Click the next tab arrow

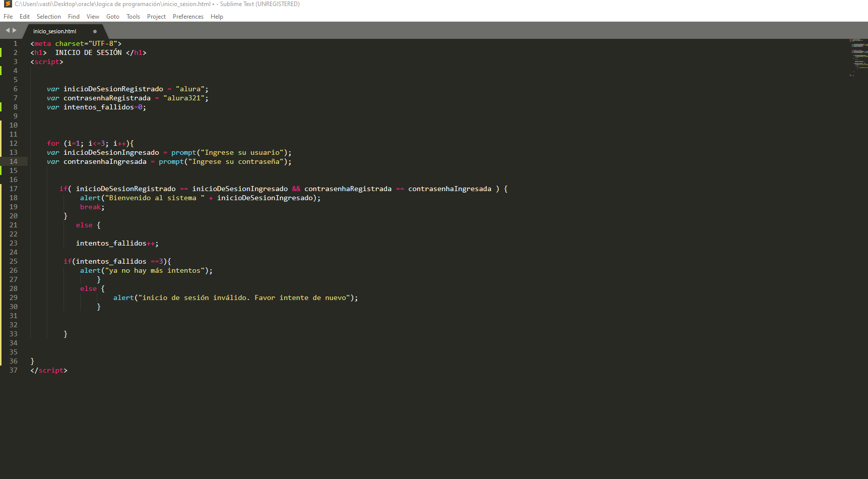[15, 31]
